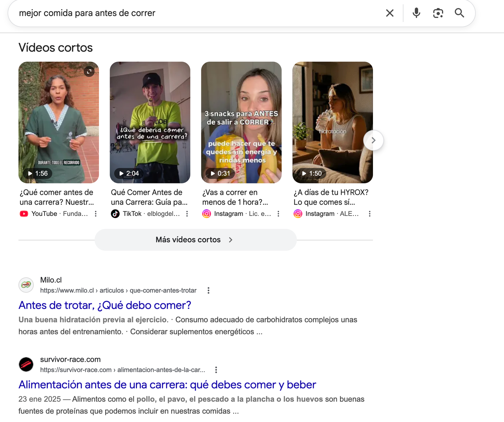Open image search with camera lens
The image size is (504, 422).
click(438, 13)
